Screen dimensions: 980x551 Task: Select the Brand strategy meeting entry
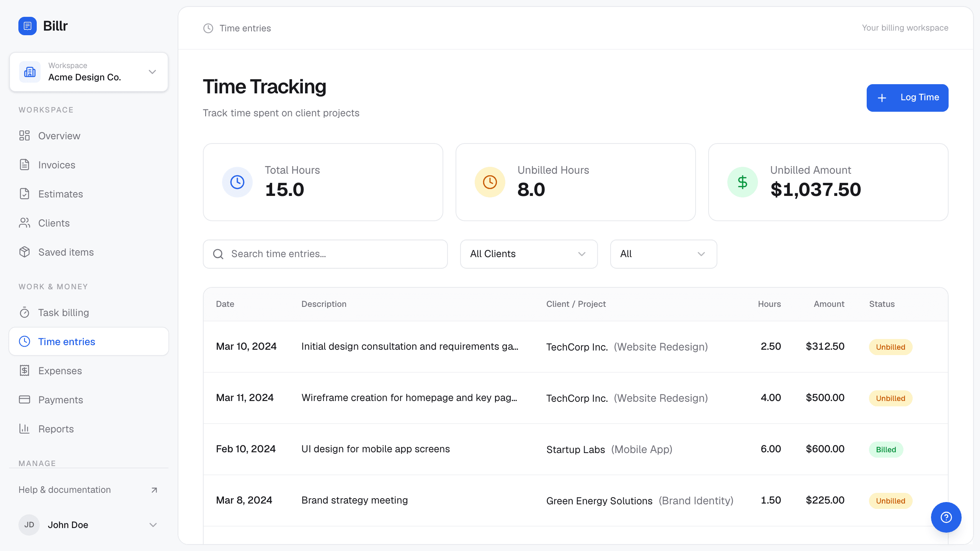coord(576,500)
